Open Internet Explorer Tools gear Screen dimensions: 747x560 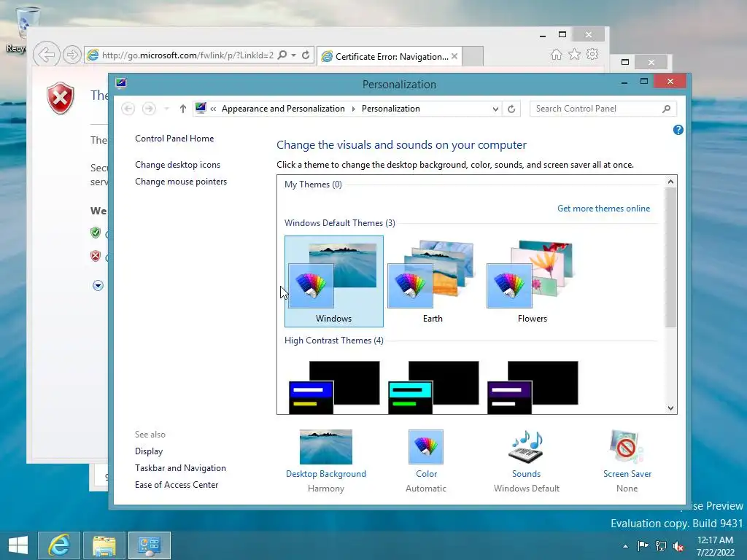[x=592, y=54]
